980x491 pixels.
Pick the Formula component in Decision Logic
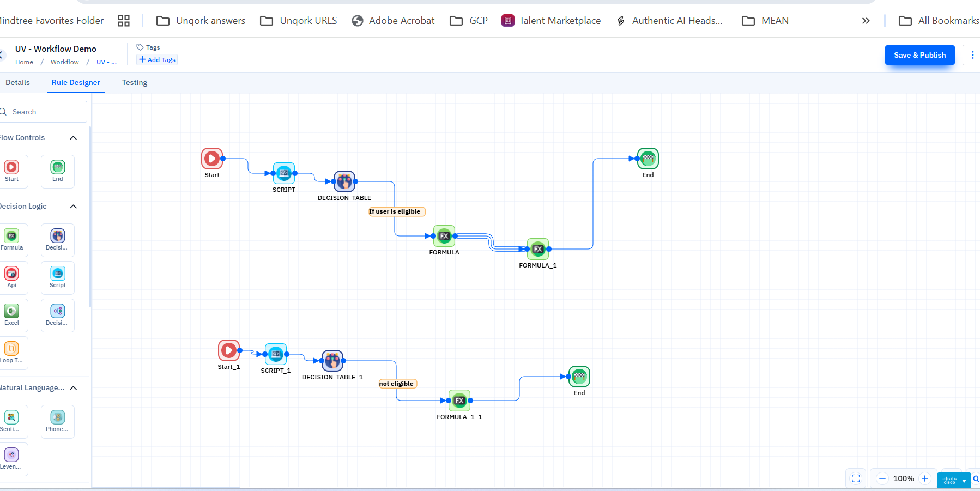coord(11,240)
